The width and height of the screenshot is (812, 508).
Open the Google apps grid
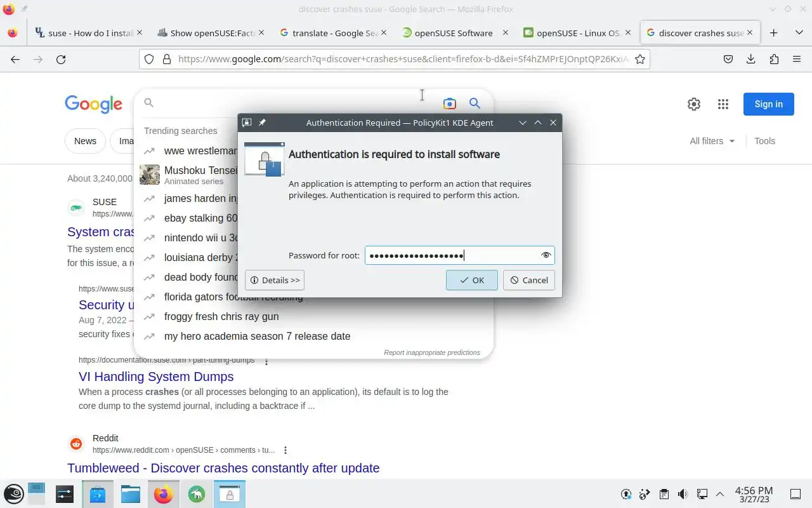723,104
